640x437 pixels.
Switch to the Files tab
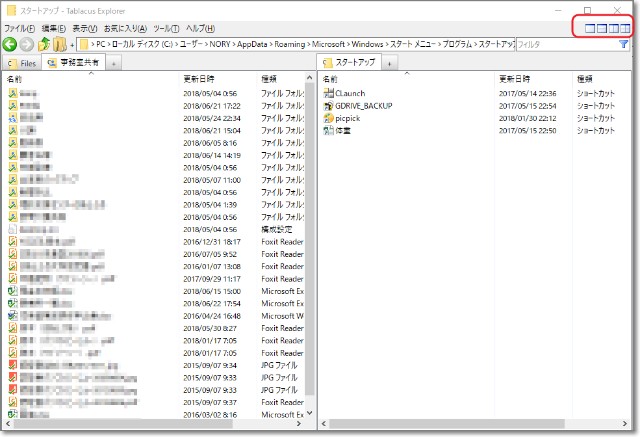[x=23, y=63]
